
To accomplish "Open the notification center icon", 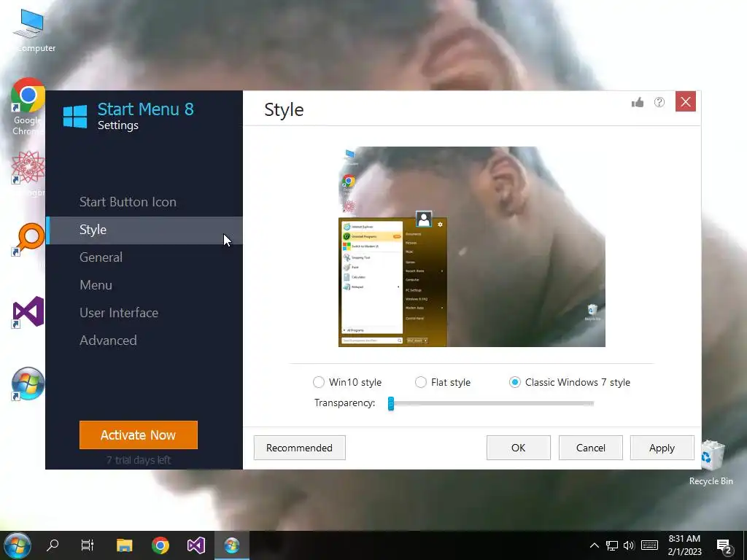I will click(x=724, y=545).
